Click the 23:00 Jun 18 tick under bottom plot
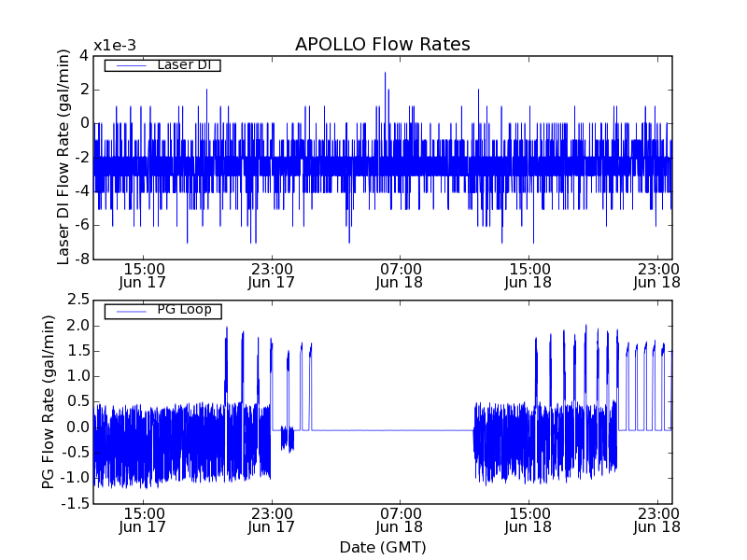 click(656, 521)
